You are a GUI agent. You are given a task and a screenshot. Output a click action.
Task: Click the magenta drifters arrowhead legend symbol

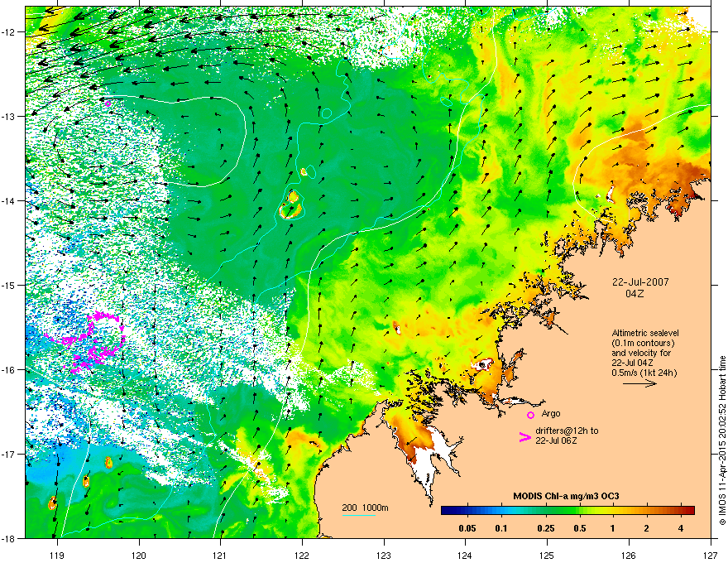525,436
